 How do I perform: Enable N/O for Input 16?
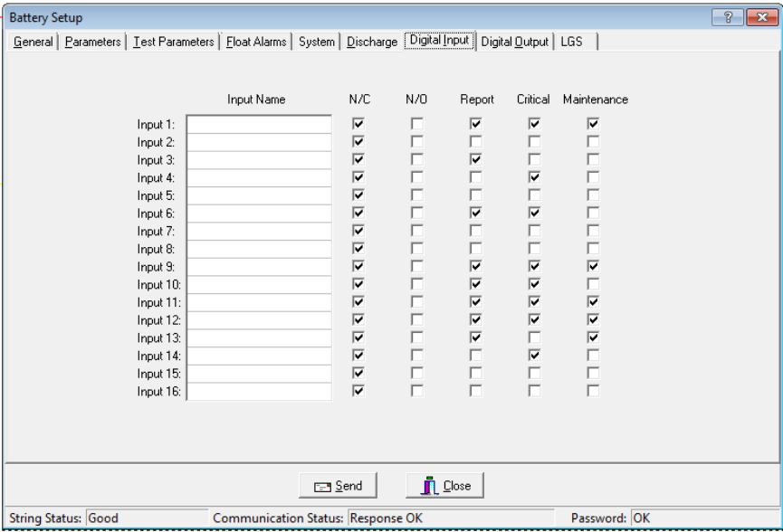pyautogui.click(x=417, y=391)
